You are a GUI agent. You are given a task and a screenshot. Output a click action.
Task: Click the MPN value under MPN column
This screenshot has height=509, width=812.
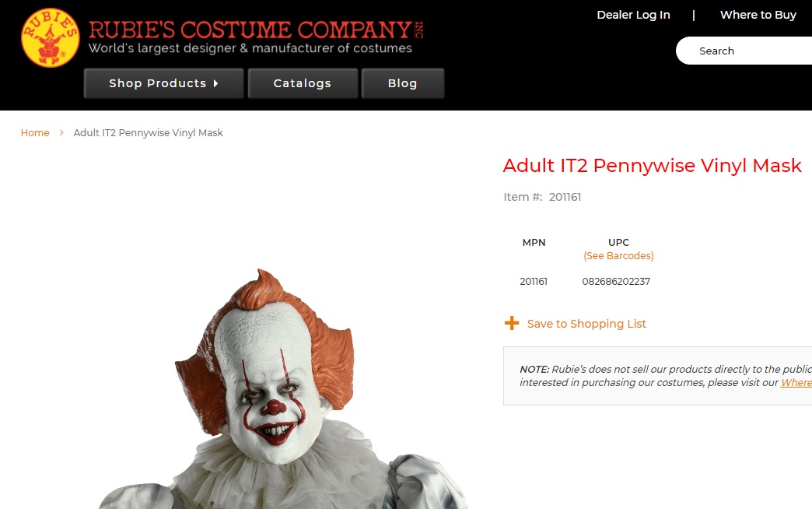[534, 282]
